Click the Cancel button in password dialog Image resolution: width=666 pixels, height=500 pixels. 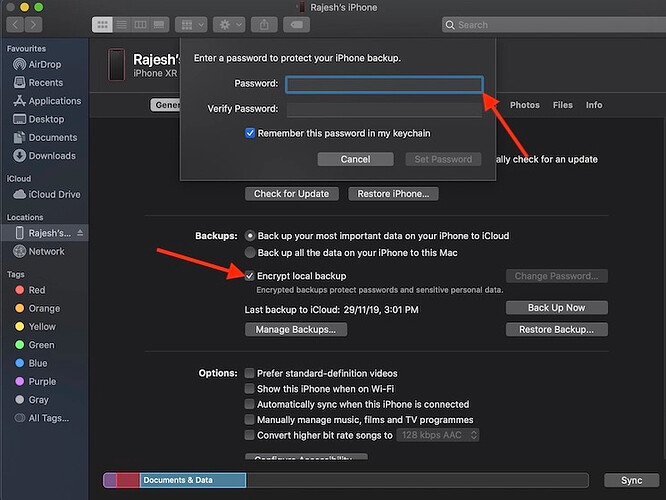tap(355, 159)
